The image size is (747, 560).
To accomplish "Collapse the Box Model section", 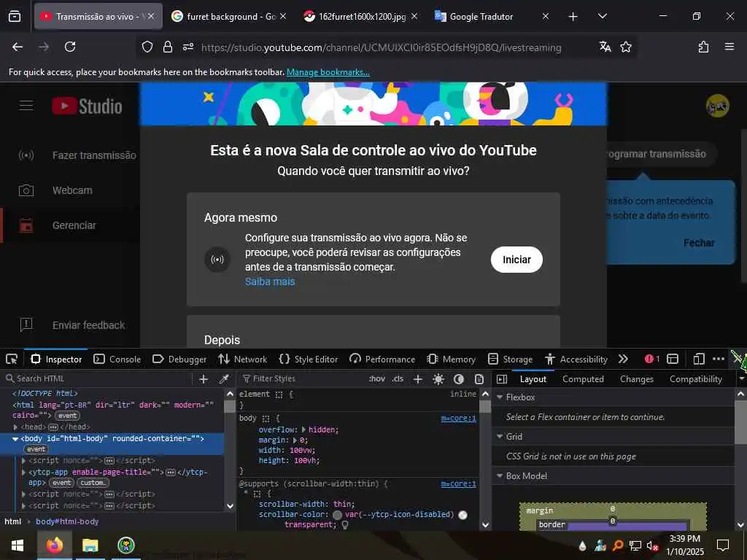I will coord(500,476).
